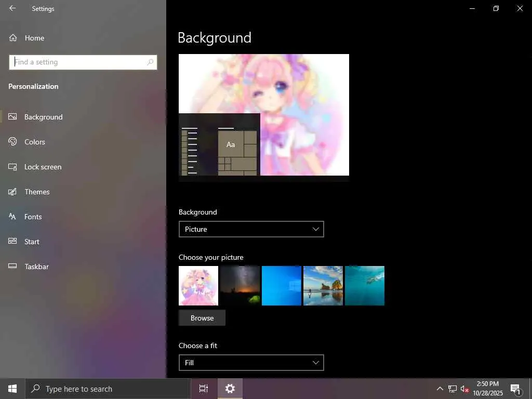This screenshot has width=532, height=399.
Task: Open the notification Action Center icon
Action: click(515, 389)
